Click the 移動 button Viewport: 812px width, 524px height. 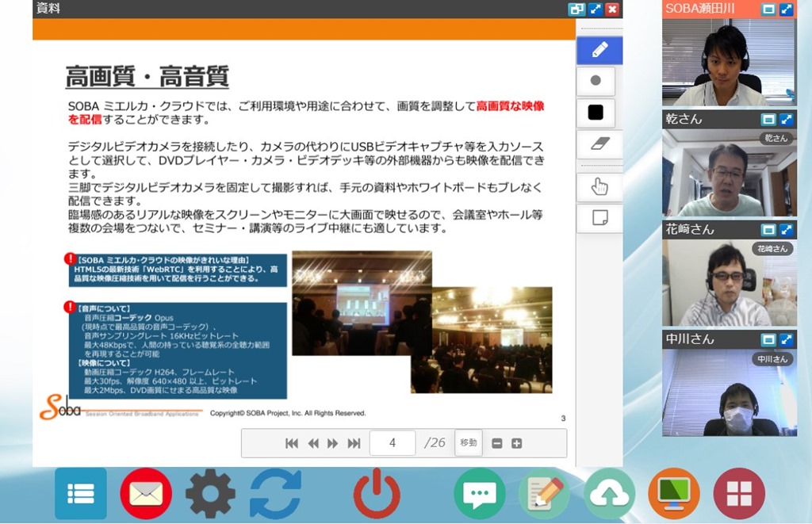point(468,442)
